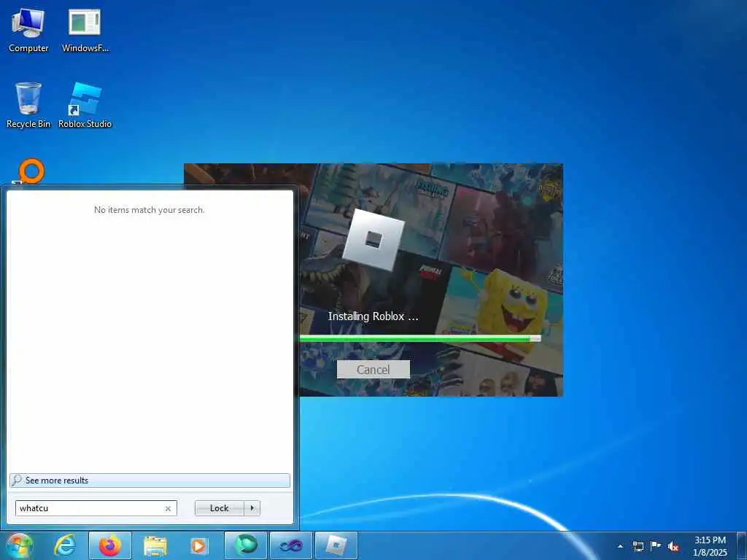Open the network status tray icon
Screen dimensions: 747x560
(638, 546)
